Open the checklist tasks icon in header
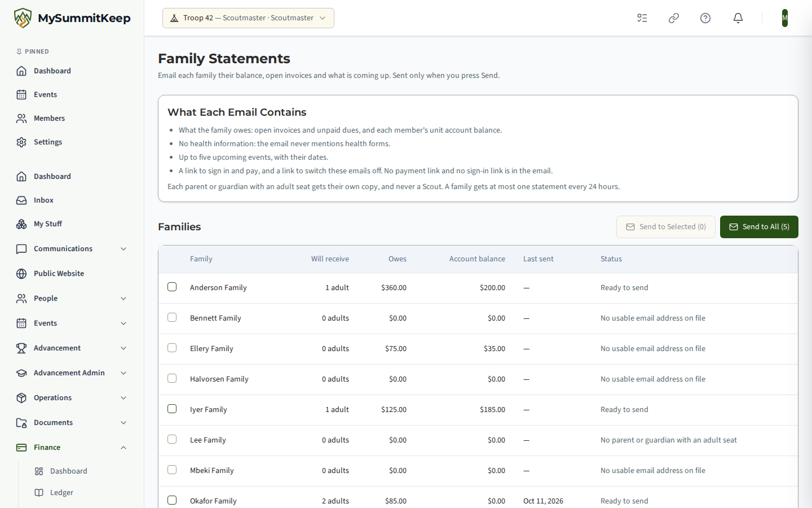Screen dimensions: 812x508 click(642, 18)
